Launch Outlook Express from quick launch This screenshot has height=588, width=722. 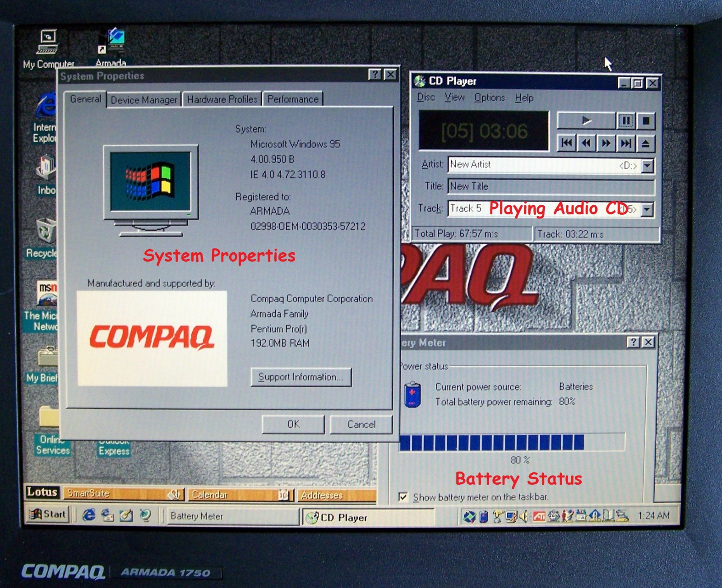[107, 515]
